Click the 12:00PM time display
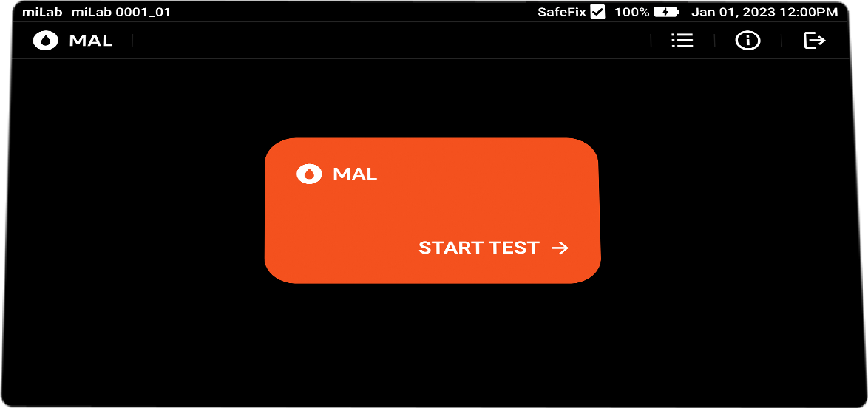This screenshot has width=868, height=408. pyautogui.click(x=806, y=12)
